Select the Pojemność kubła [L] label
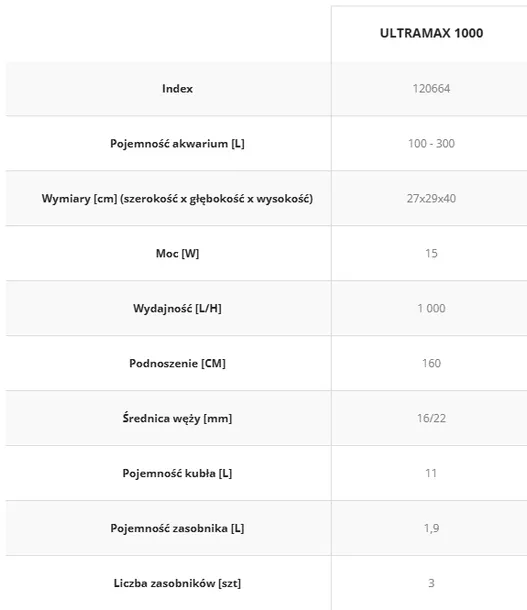This screenshot has height=610, width=527. [x=177, y=473]
